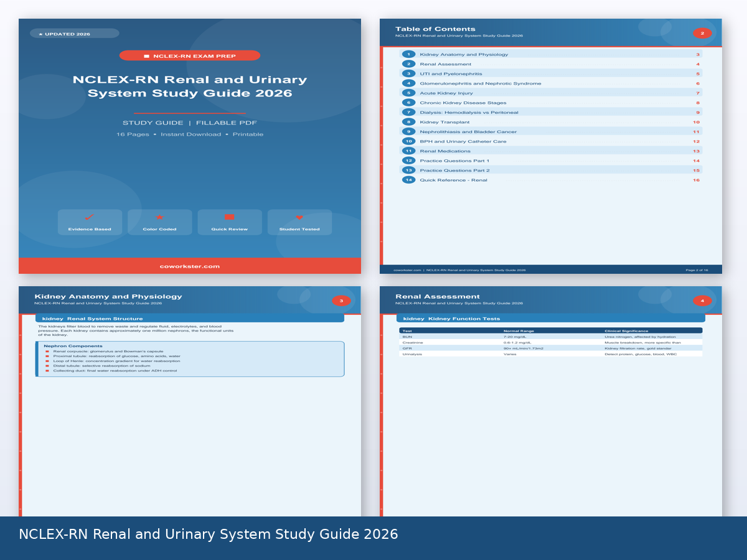The height and width of the screenshot is (560, 747).
Task: Click the Nephron Components info box
Action: click(x=189, y=358)
